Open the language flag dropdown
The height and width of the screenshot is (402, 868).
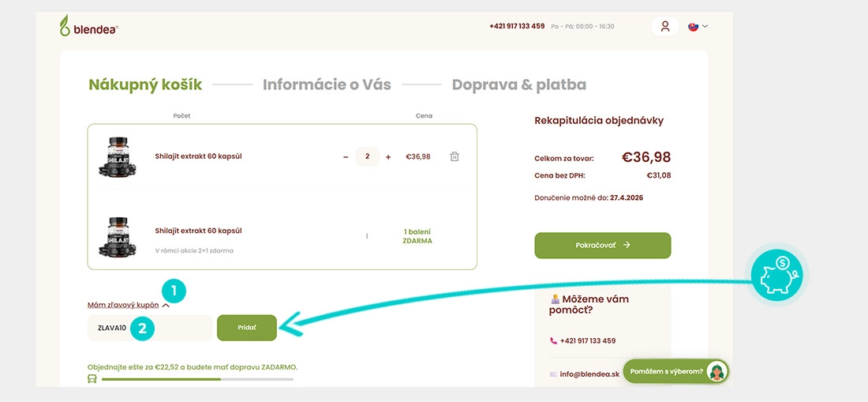(x=698, y=26)
